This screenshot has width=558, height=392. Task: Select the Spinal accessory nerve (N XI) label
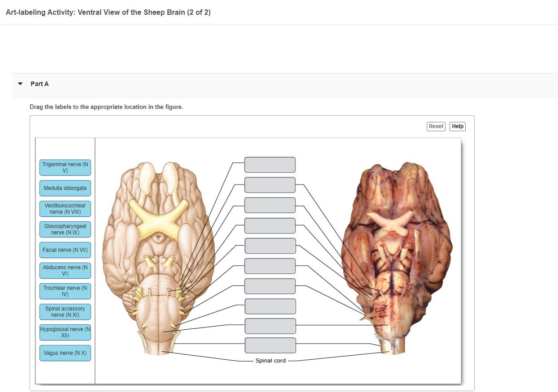click(x=65, y=311)
